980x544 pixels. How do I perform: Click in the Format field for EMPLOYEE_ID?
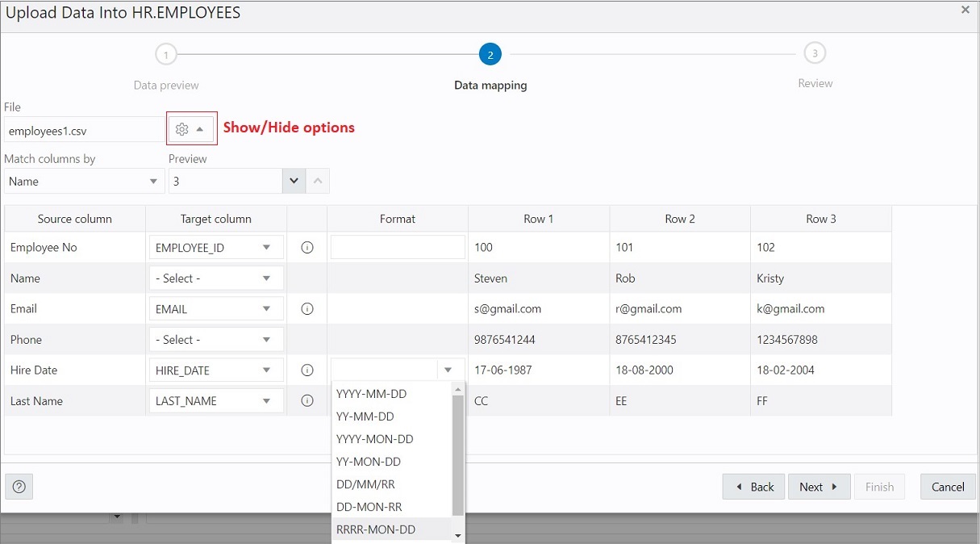[x=397, y=247]
